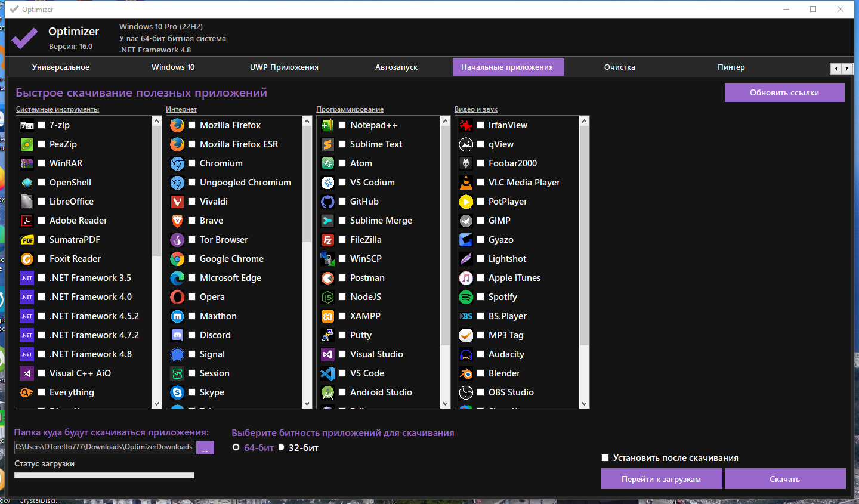The height and width of the screenshot is (504, 859).
Task: Click the Android Studio icon
Action: point(327,392)
